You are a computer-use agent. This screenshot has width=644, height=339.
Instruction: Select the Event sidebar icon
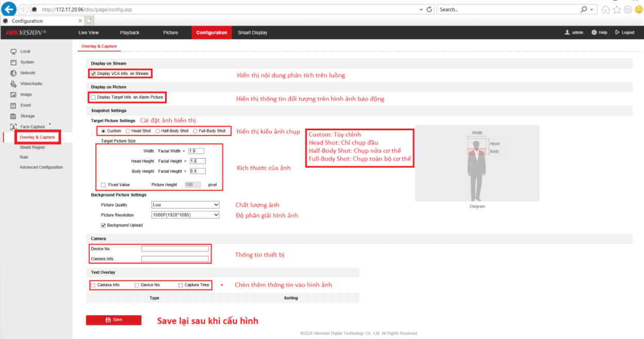pyautogui.click(x=14, y=105)
